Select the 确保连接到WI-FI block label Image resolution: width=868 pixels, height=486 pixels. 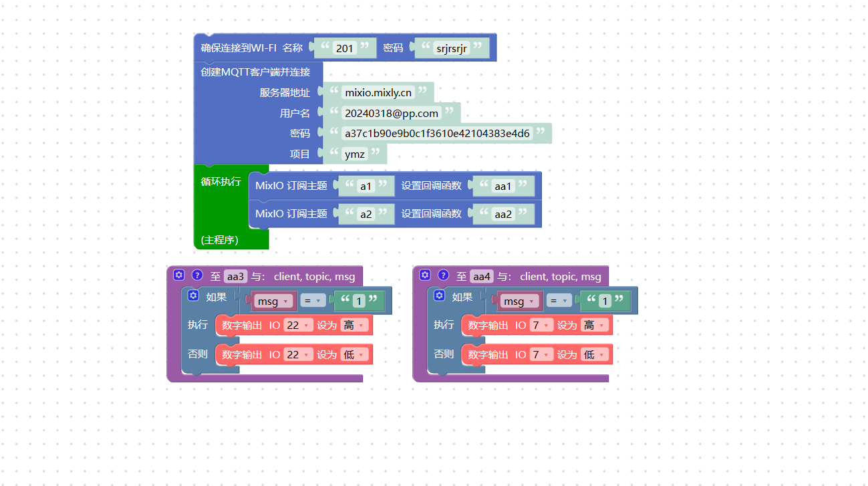[x=239, y=48]
